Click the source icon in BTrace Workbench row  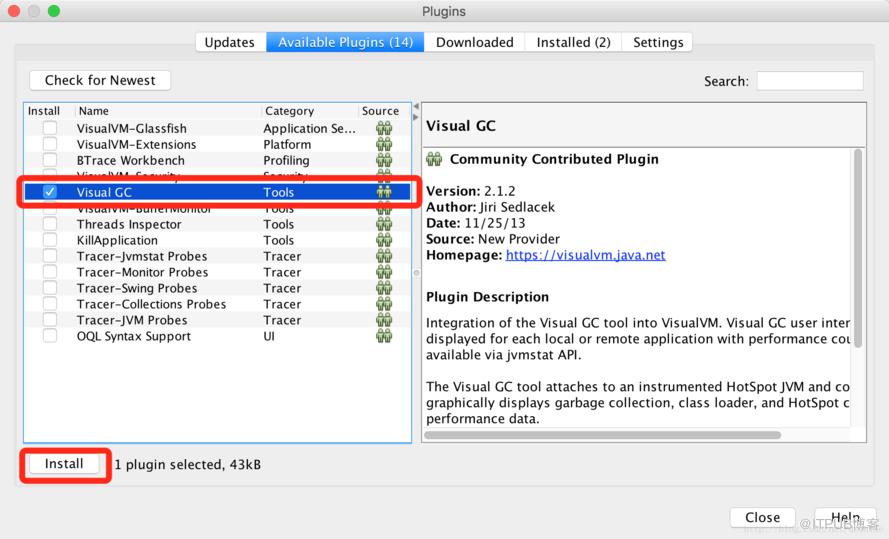(x=384, y=160)
